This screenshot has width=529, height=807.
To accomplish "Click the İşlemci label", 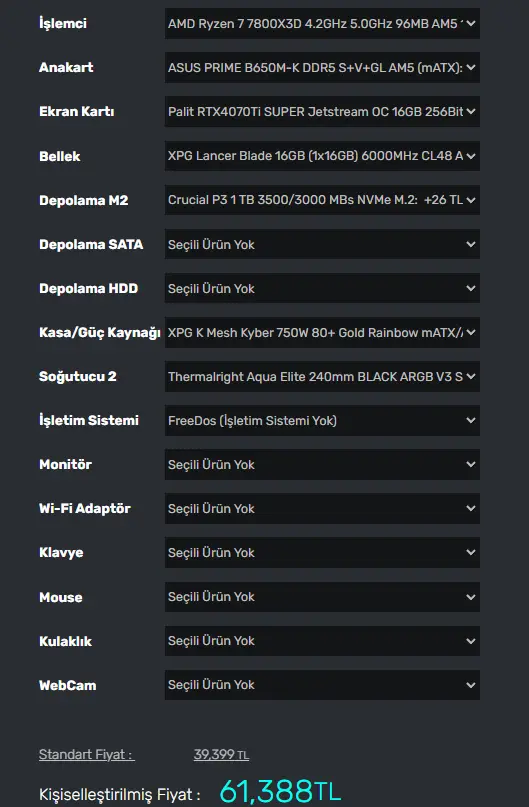I will 63,23.
